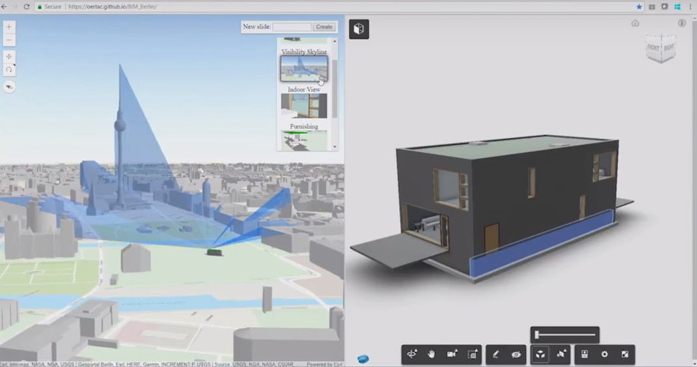Image resolution: width=697 pixels, height=367 pixels.
Task: Choose the Fit to view tool
Action: (x=473, y=354)
